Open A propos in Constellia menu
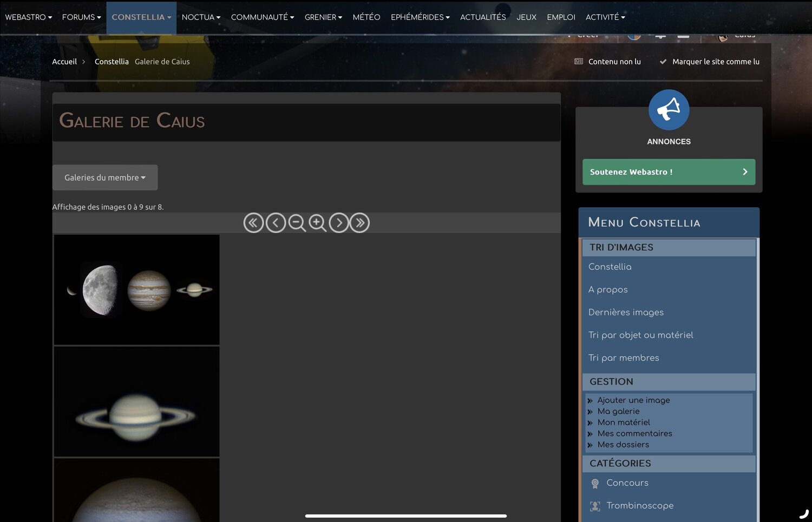 tap(608, 289)
